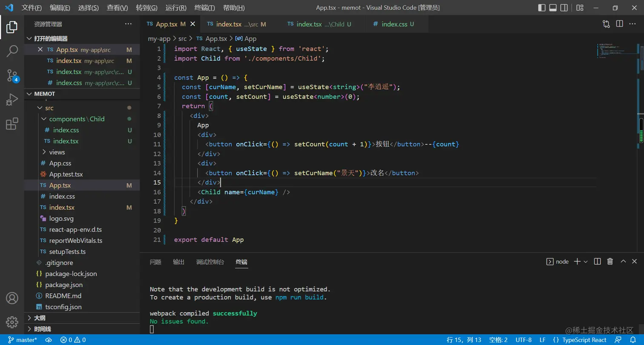
Task: Click the synchronize changes cloud icon
Action: [x=49, y=340]
